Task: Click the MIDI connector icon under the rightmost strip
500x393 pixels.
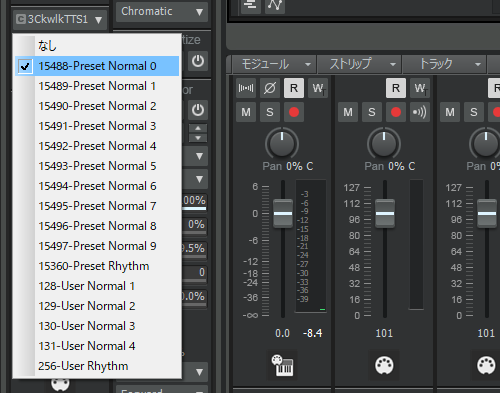Action: pyautogui.click(x=486, y=365)
